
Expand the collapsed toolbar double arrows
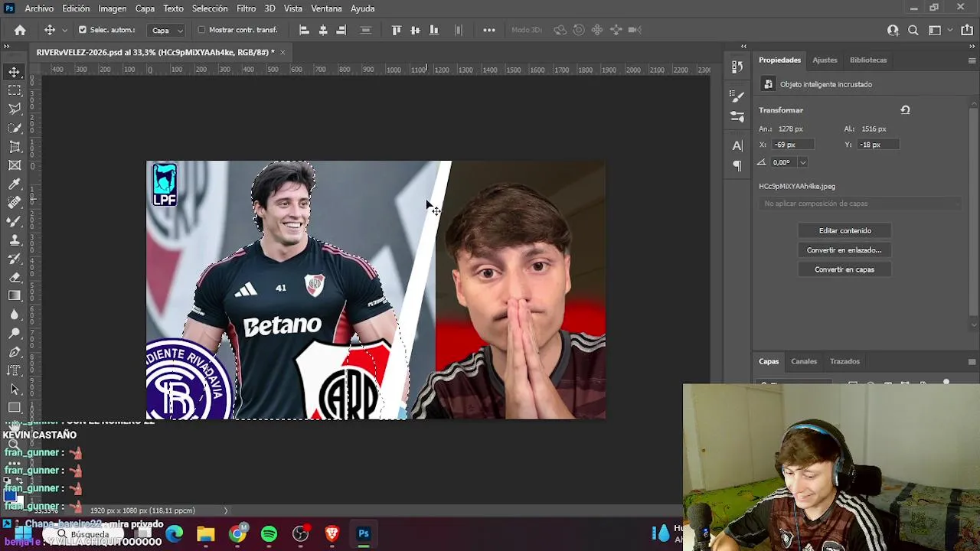[7, 47]
